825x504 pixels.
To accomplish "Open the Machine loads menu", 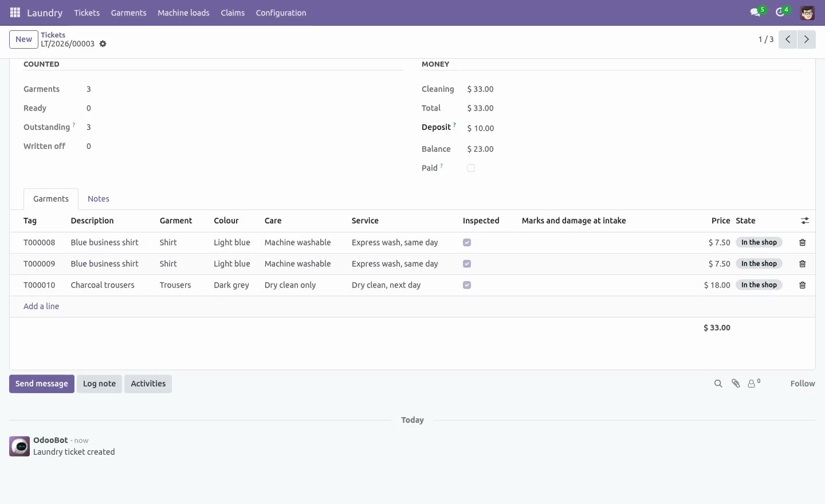I will click(x=183, y=13).
